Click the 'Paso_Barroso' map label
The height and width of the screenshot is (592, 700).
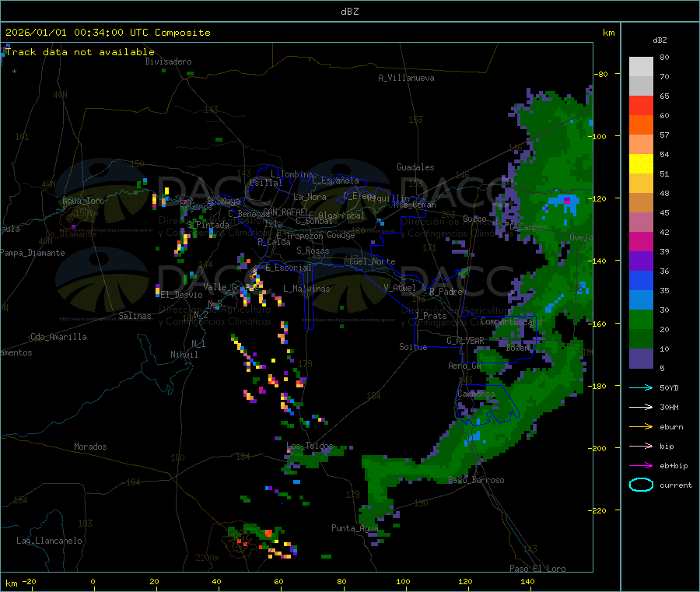click(x=476, y=480)
